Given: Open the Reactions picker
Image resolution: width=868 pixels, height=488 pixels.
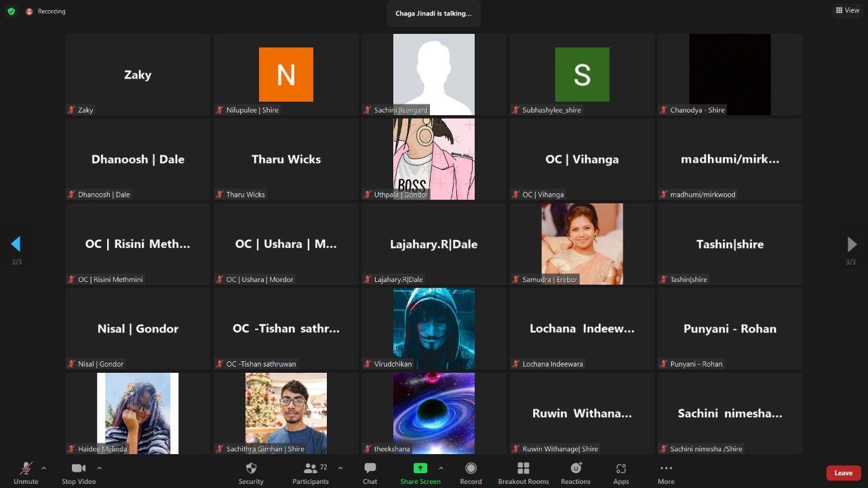Looking at the screenshot, I should [575, 472].
